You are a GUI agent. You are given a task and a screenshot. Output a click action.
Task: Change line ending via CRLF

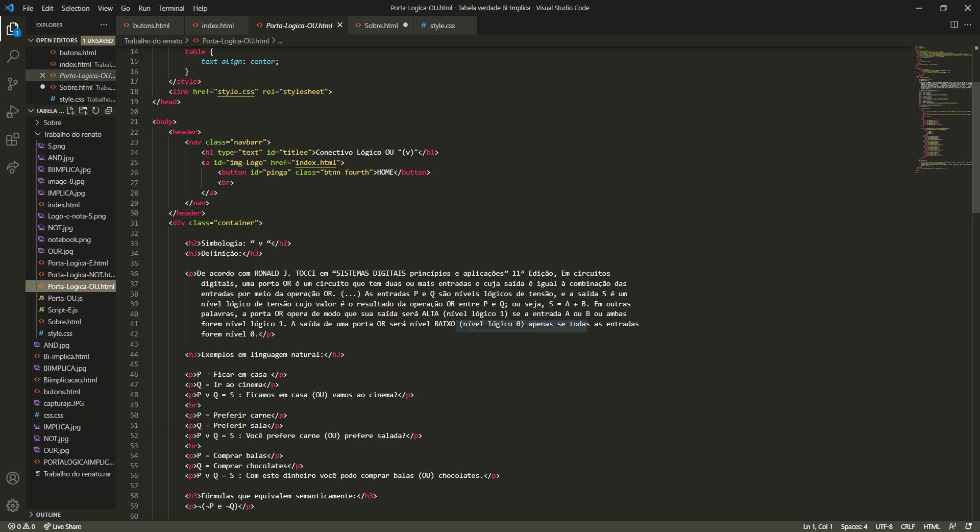(x=908, y=526)
